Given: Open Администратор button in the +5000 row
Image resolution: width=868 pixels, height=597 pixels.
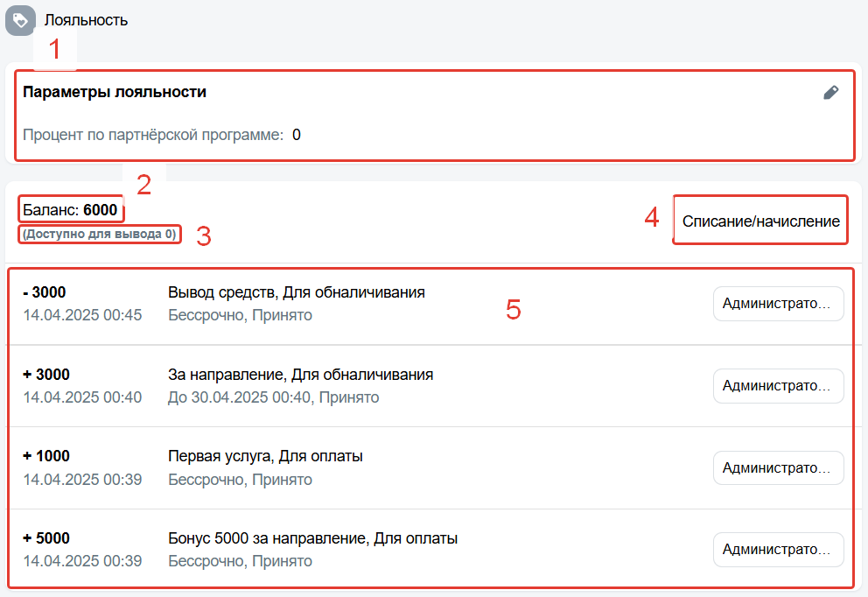Looking at the screenshot, I should [779, 550].
